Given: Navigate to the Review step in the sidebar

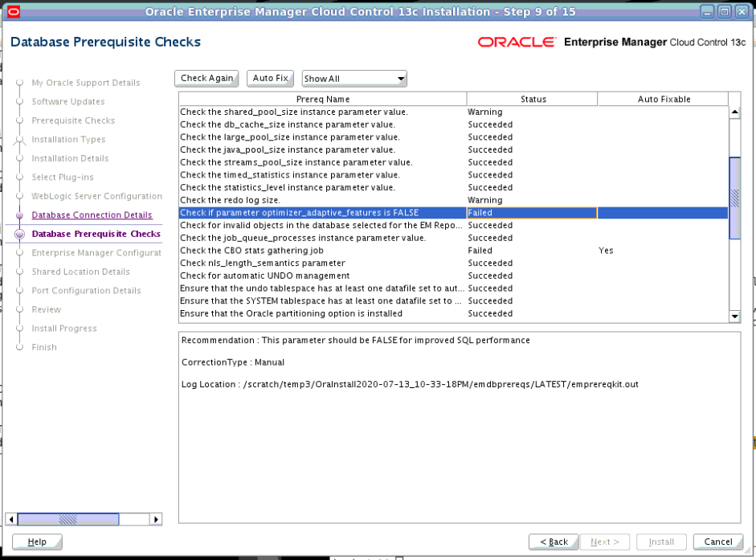Looking at the screenshot, I should point(46,309).
